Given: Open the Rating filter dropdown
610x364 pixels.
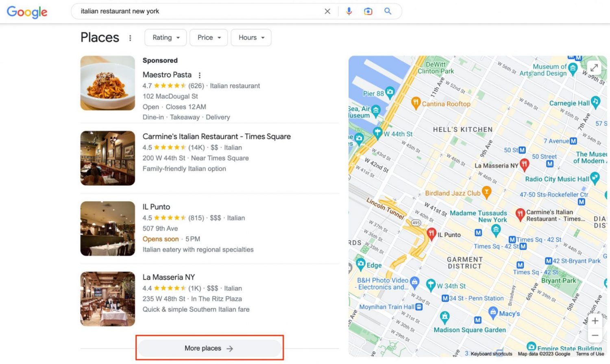Looking at the screenshot, I should 165,37.
